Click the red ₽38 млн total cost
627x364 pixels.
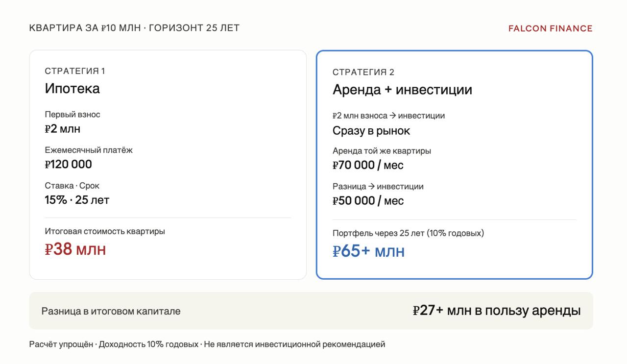(x=75, y=249)
